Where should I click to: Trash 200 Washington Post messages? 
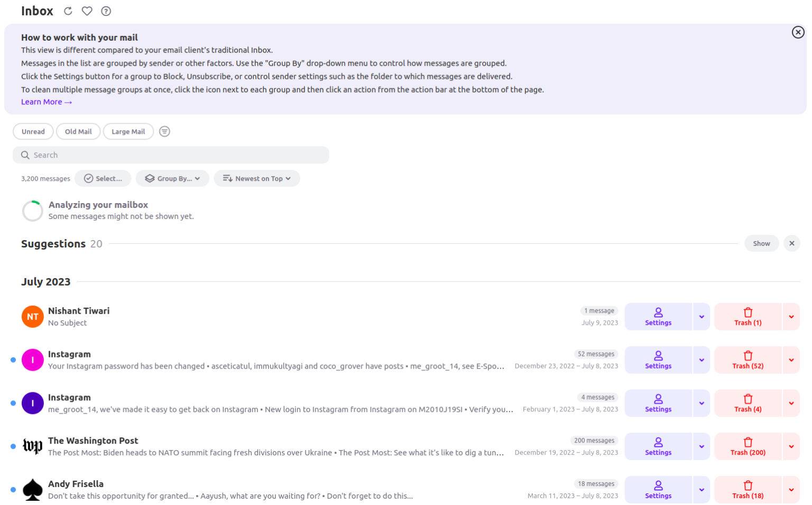[x=748, y=446]
